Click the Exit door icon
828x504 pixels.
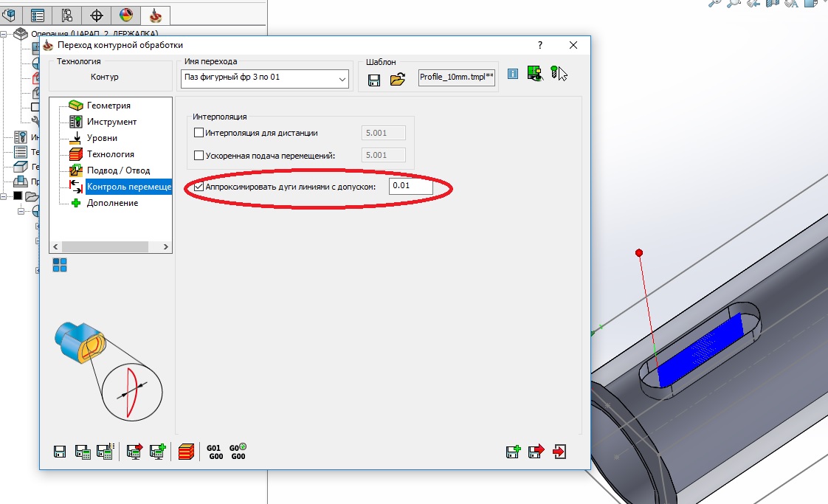tap(559, 452)
